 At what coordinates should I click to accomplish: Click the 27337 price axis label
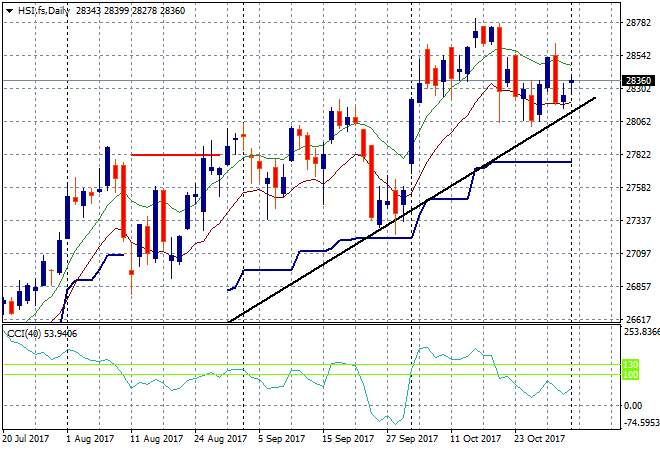(x=638, y=221)
